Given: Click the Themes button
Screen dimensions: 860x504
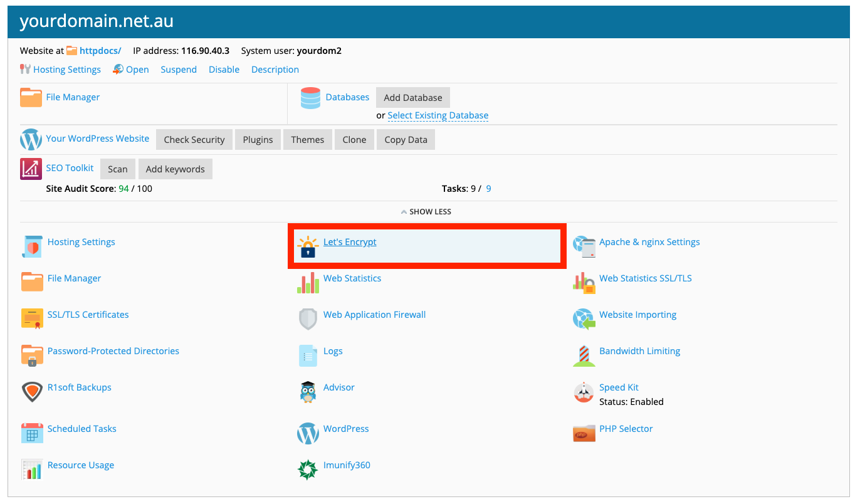Looking at the screenshot, I should (308, 140).
